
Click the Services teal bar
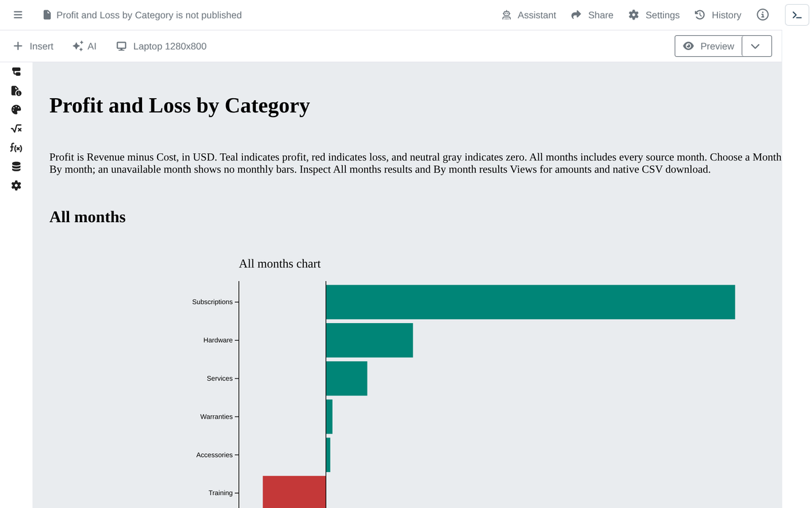point(346,379)
